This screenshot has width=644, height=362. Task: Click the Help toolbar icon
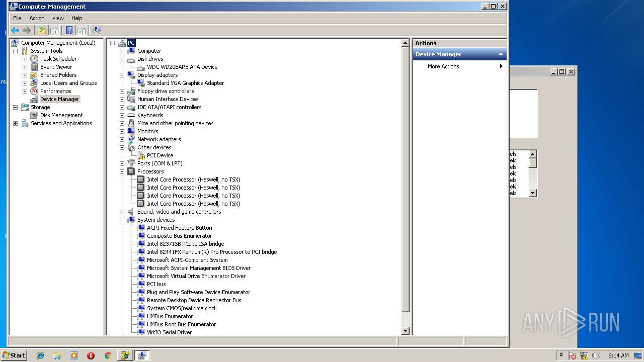point(69,30)
